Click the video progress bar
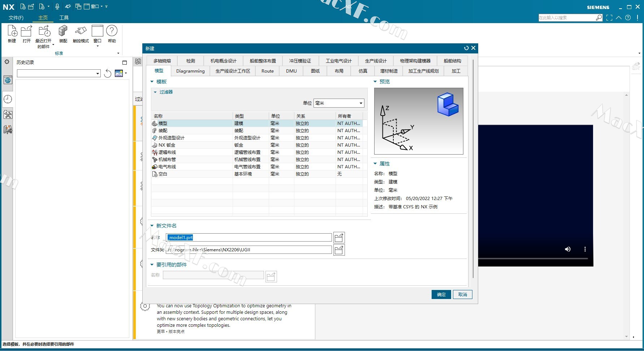This screenshot has height=351, width=644. (533, 259)
